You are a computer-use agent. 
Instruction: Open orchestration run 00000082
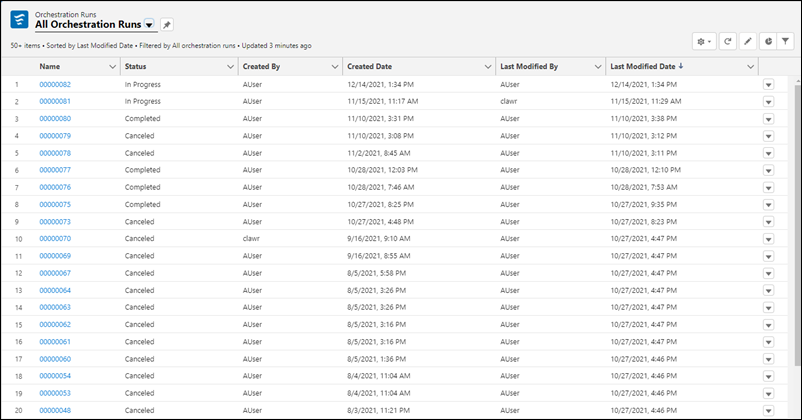coord(55,84)
